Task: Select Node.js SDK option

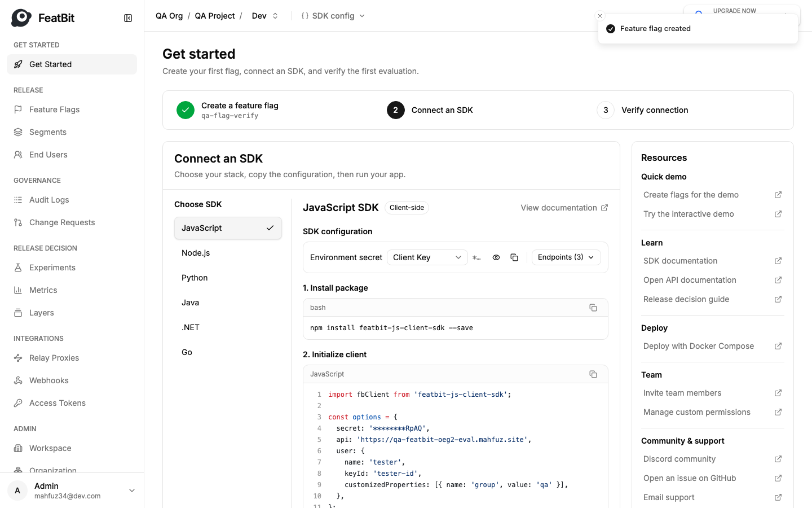Action: click(228, 253)
